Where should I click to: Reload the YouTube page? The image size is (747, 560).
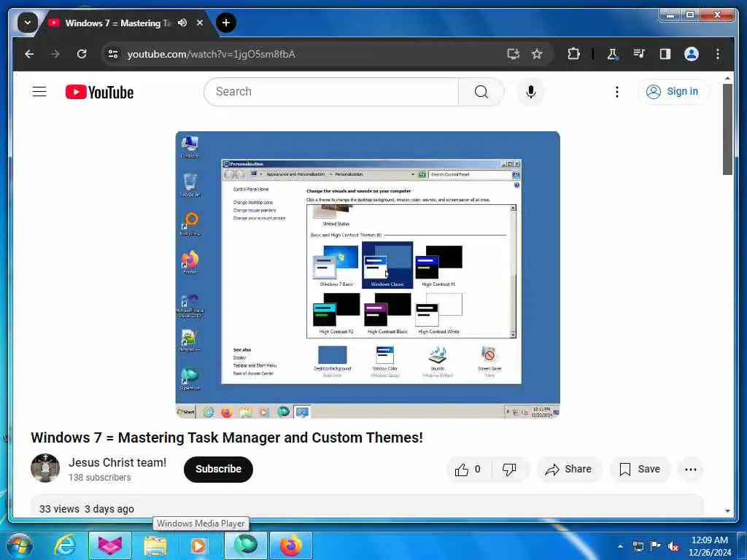click(82, 54)
